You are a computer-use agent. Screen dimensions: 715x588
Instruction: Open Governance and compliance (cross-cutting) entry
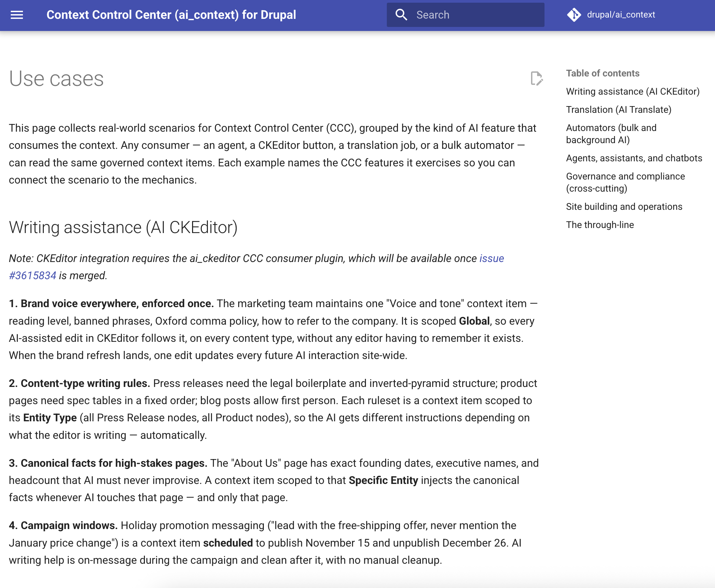[x=625, y=182]
